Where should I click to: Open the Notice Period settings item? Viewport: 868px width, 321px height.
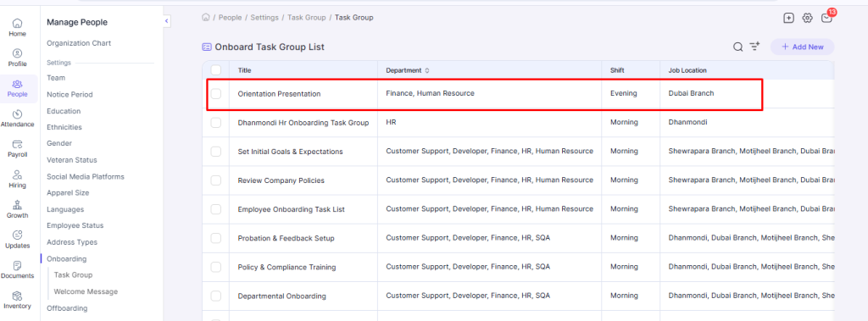[70, 95]
